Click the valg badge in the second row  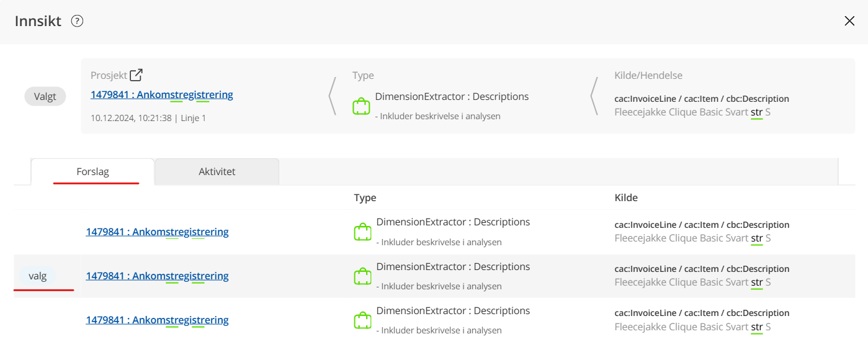tap(37, 276)
